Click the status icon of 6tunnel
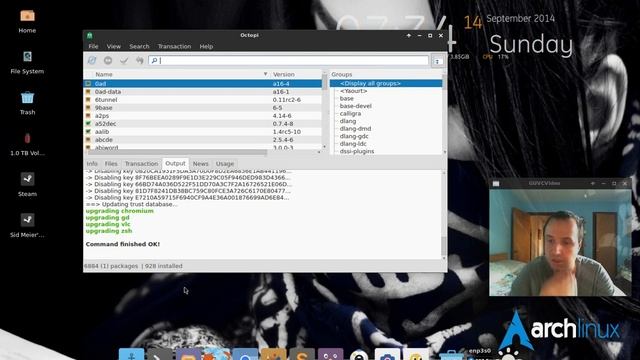 click(x=88, y=100)
